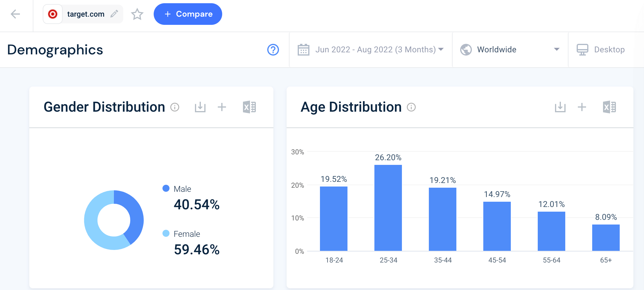The height and width of the screenshot is (290, 644).
Task: Click the 19.52% bar label
Action: tap(334, 179)
